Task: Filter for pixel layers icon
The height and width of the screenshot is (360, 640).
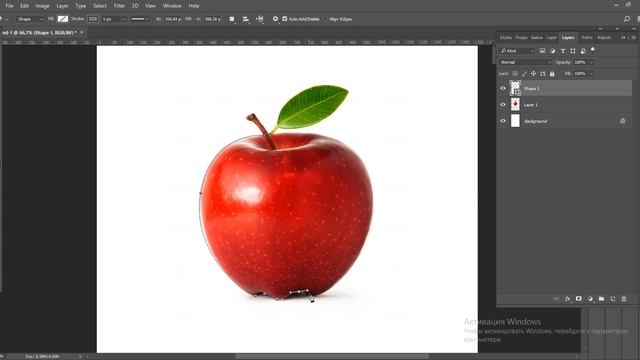Action: click(x=542, y=51)
